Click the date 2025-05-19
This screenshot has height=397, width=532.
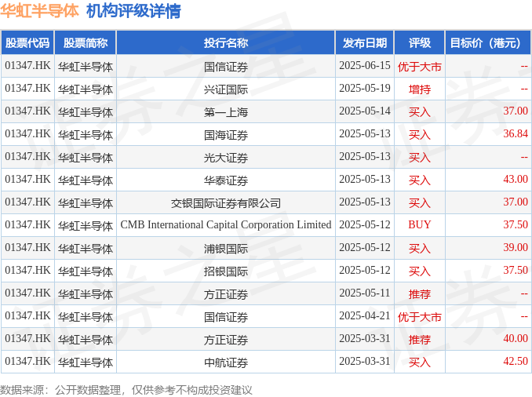365,88
